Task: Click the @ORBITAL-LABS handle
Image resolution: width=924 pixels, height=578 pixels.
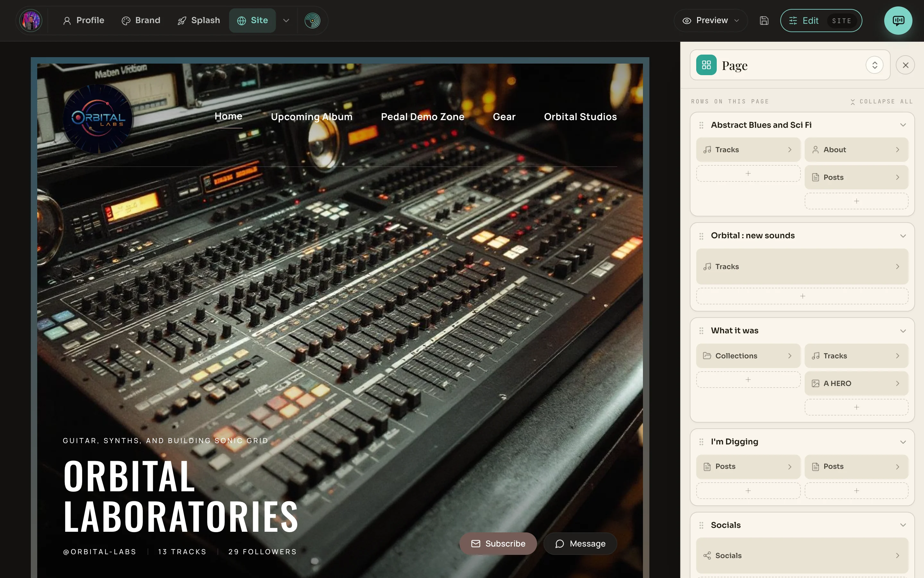Action: (x=100, y=552)
